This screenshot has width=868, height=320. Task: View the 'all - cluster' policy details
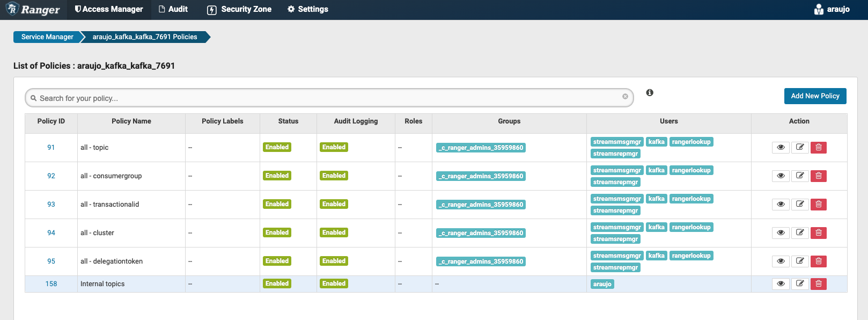(x=781, y=233)
